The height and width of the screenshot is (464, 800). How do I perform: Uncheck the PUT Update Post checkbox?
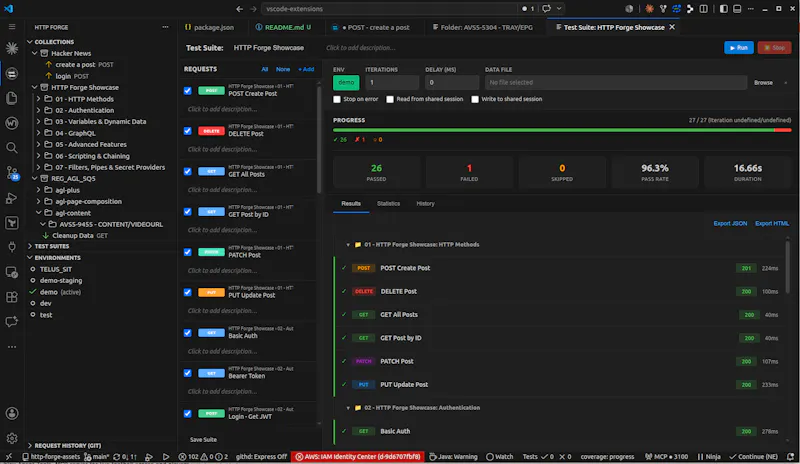(x=188, y=292)
